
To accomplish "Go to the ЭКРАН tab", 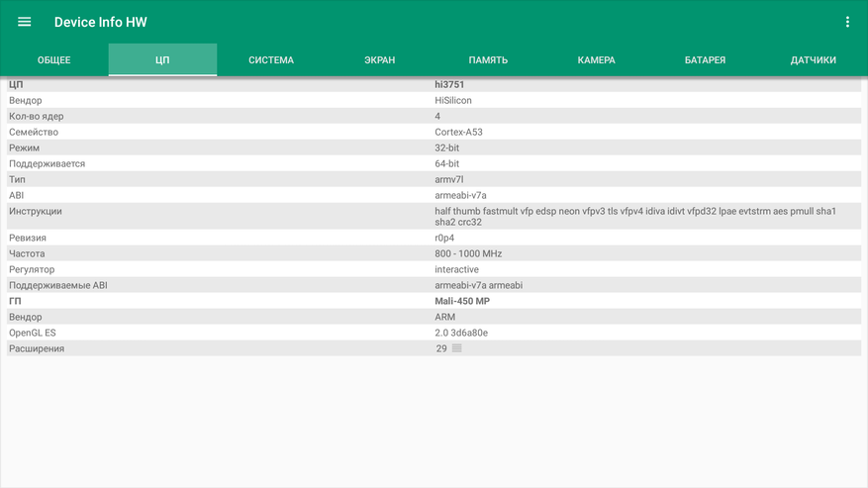I will [380, 59].
